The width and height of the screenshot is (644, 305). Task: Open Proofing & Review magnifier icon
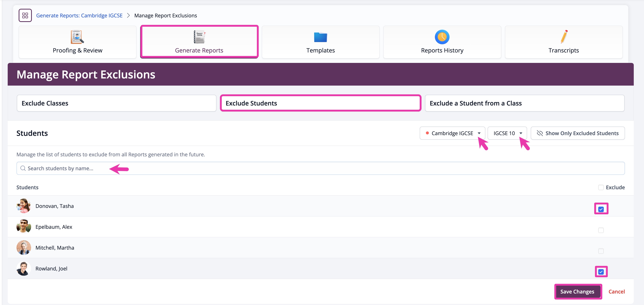tap(77, 37)
